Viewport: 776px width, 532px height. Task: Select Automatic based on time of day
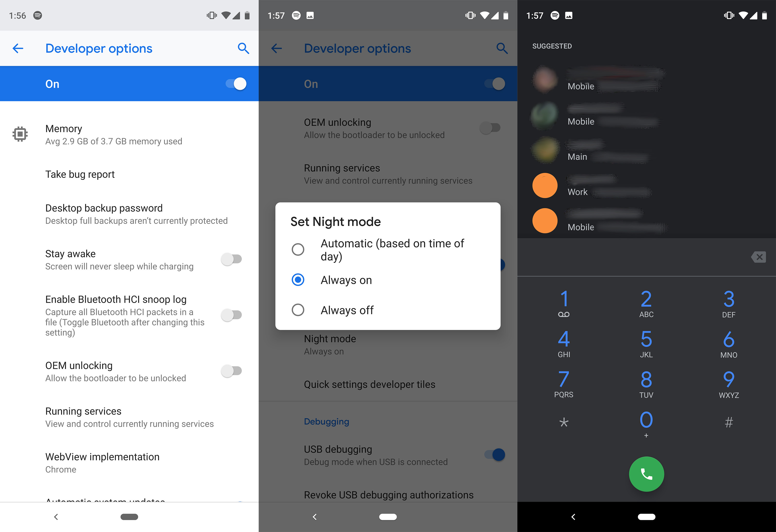(298, 249)
